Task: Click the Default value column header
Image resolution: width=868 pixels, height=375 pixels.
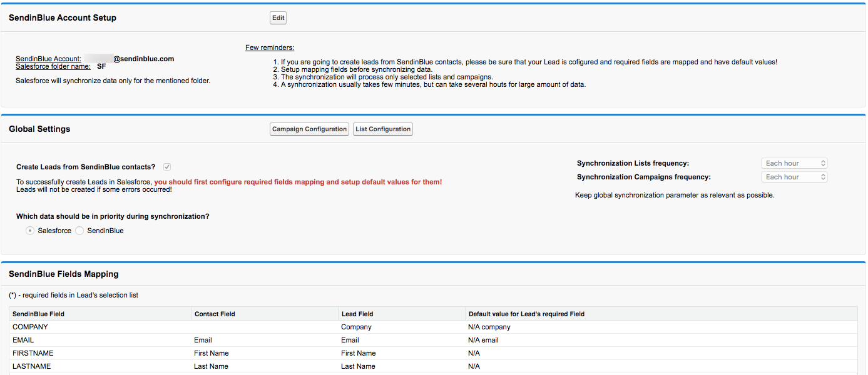Action: click(x=526, y=314)
